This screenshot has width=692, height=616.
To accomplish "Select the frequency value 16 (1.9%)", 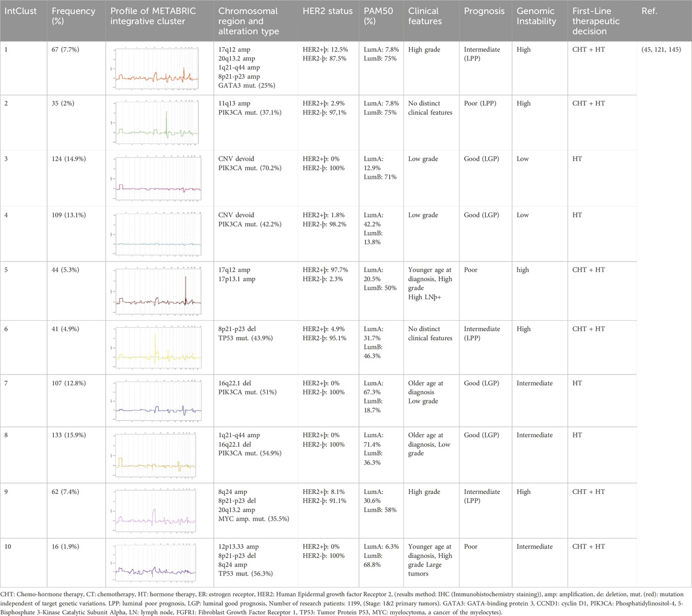I will pyautogui.click(x=65, y=547).
